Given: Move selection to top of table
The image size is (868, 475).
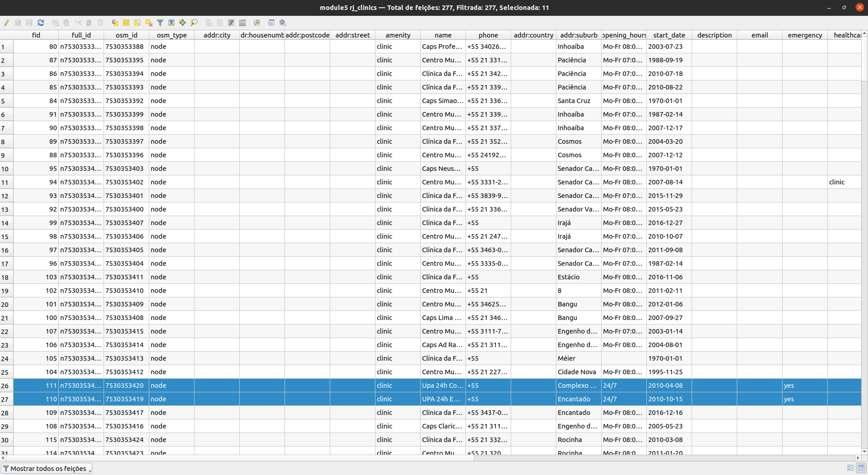Looking at the screenshot, I should (x=171, y=23).
